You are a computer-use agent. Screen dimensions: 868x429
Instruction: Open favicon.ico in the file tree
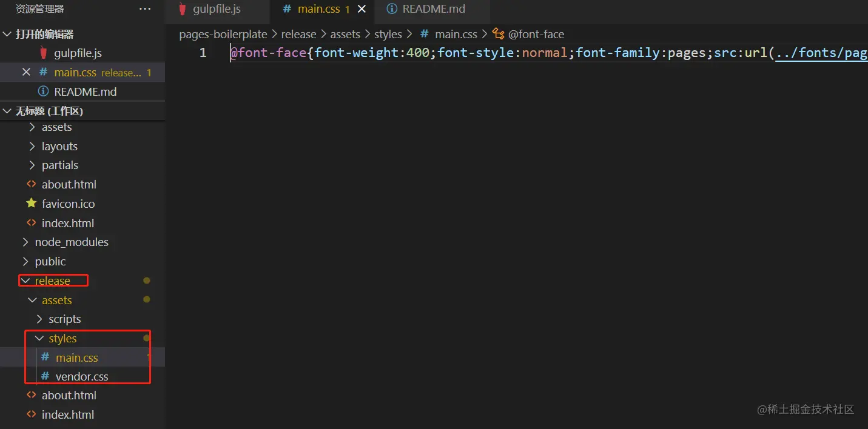[68, 204]
